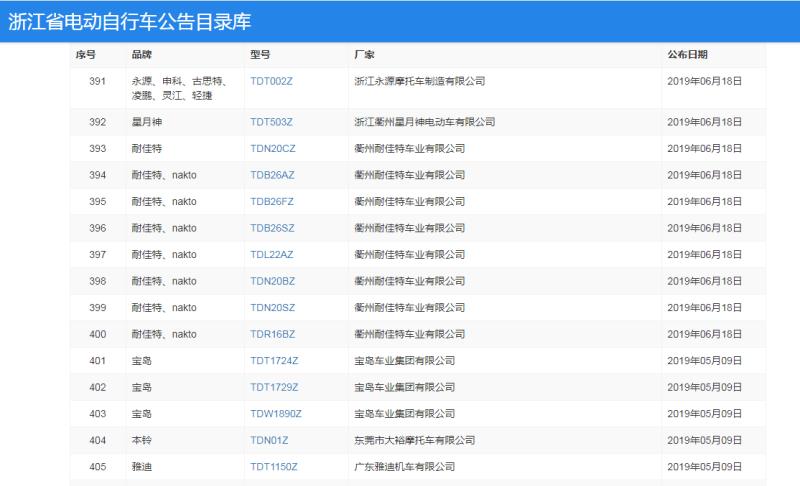
Task: Select manufacturer 东莞市大裕摩托车有限公司
Action: point(414,440)
